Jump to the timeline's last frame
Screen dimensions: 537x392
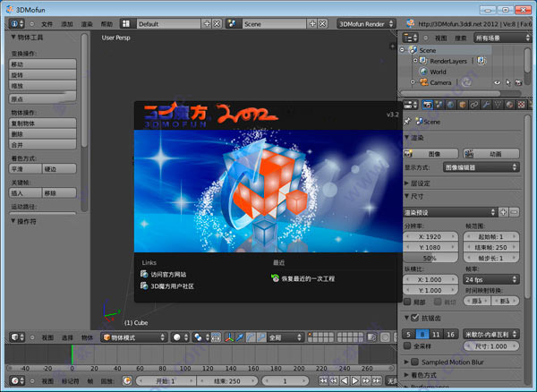[377, 380]
